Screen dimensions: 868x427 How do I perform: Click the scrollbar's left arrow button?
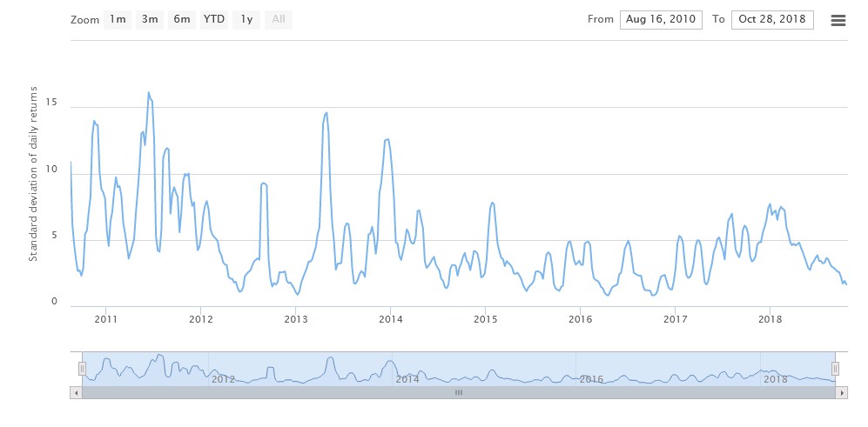click(76, 392)
